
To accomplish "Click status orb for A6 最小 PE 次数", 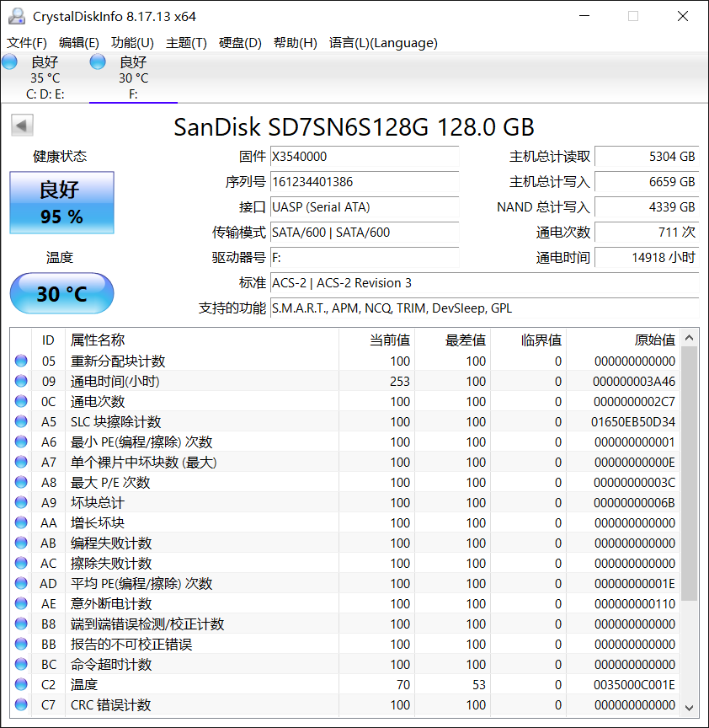I will coord(21,441).
